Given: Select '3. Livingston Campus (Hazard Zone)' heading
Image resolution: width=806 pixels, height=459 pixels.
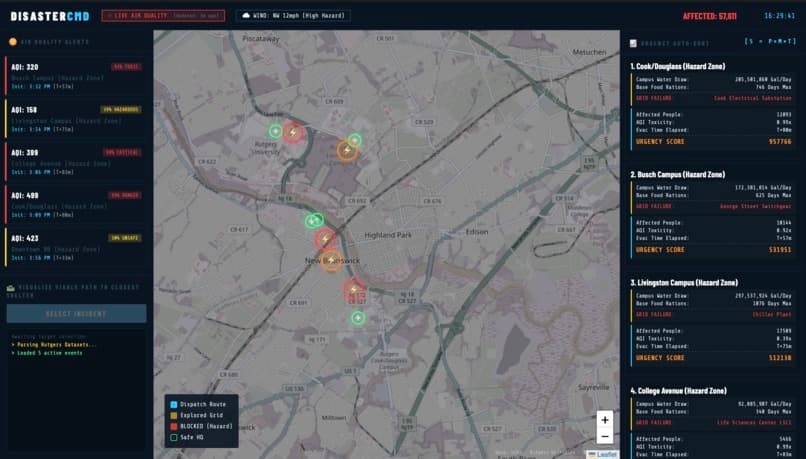Looking at the screenshot, I should [x=684, y=283].
